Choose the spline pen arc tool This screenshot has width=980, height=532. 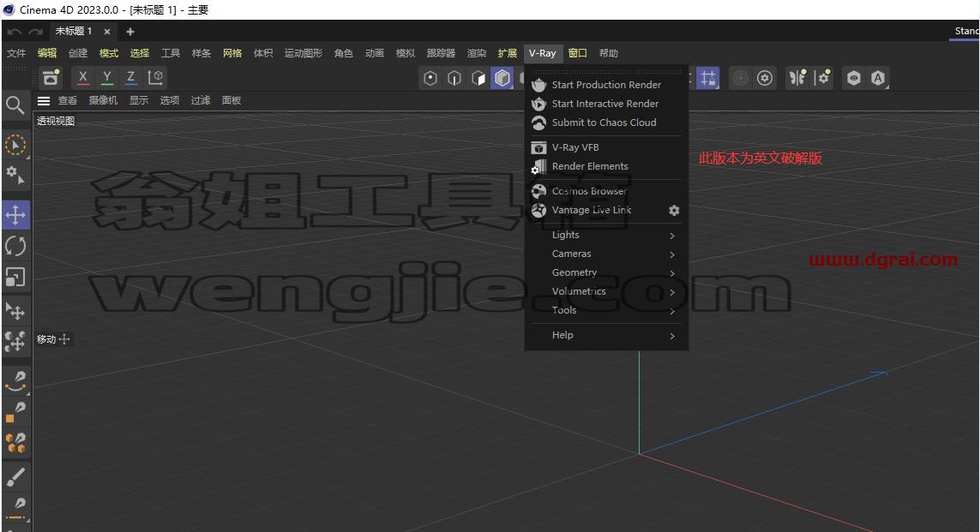point(15,381)
